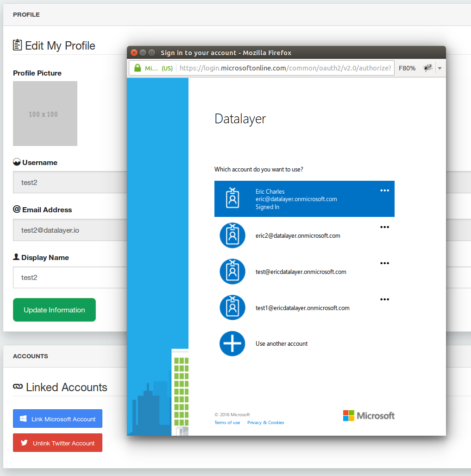Minimize the Firefox sign-in window
This screenshot has width=471, height=476.
143,52
